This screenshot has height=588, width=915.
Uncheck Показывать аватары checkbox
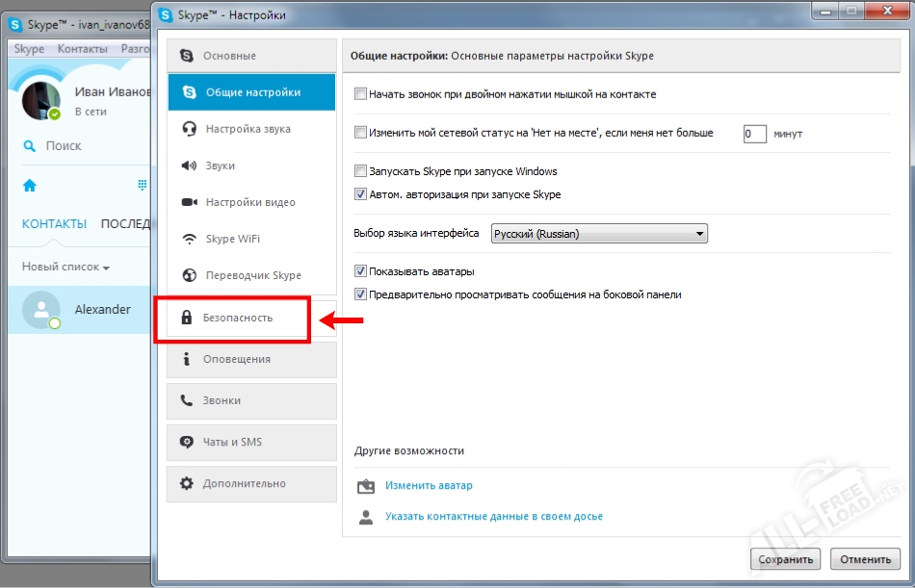coord(361,271)
